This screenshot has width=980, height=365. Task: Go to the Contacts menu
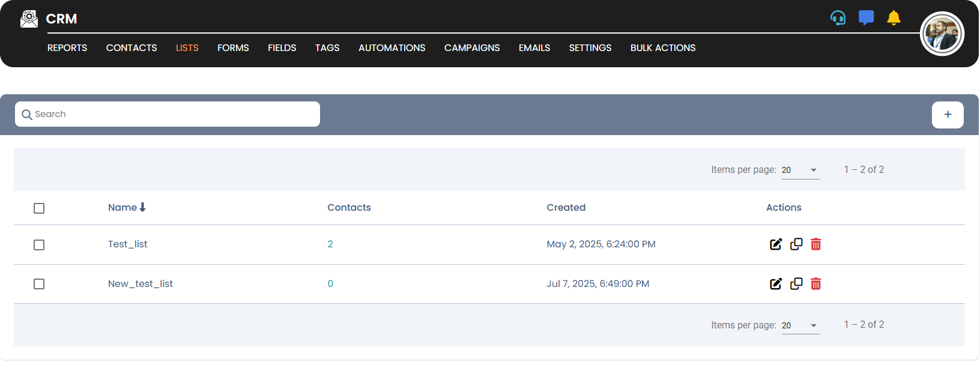point(132,48)
